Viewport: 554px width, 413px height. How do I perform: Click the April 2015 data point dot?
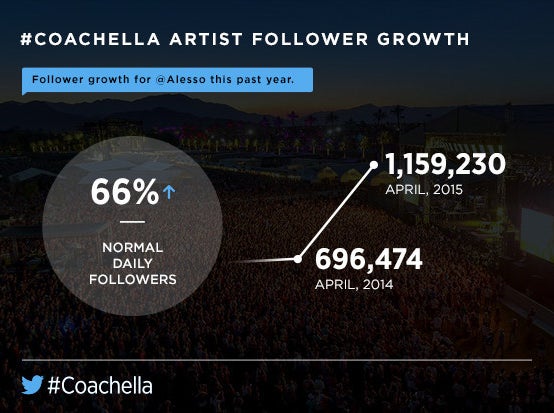(374, 165)
